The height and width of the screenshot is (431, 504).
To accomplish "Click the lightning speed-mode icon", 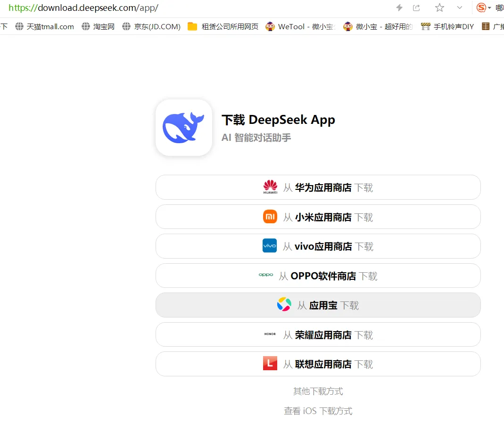I will click(399, 8).
